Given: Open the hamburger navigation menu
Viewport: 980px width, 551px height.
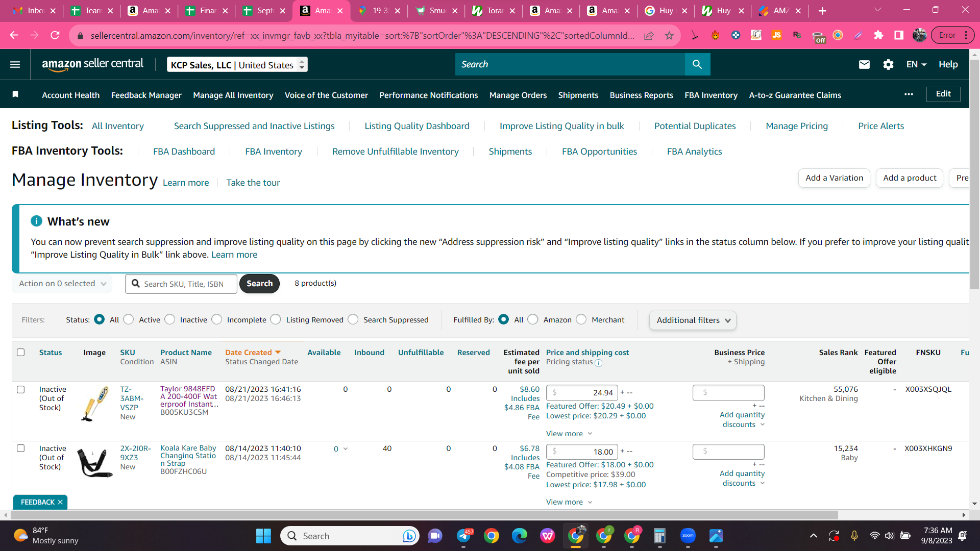Looking at the screenshot, I should coord(15,64).
